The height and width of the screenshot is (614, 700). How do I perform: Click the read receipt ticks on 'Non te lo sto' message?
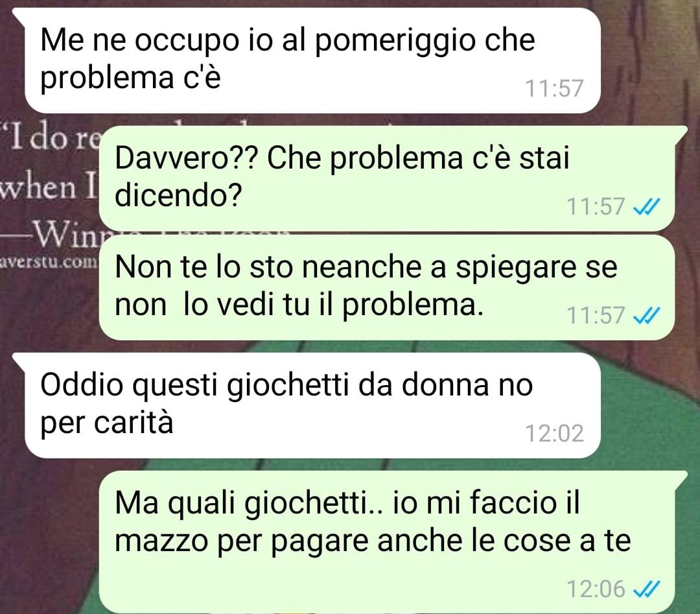click(646, 316)
